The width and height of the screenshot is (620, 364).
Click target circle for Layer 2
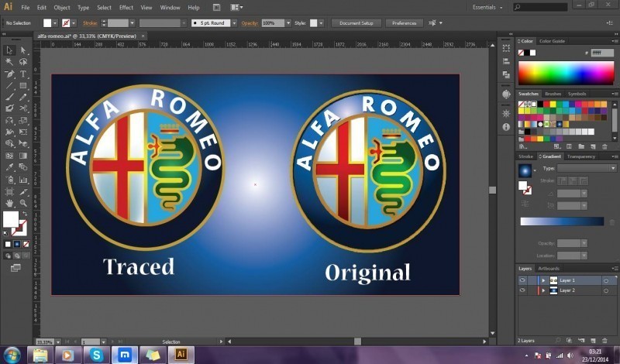point(606,291)
